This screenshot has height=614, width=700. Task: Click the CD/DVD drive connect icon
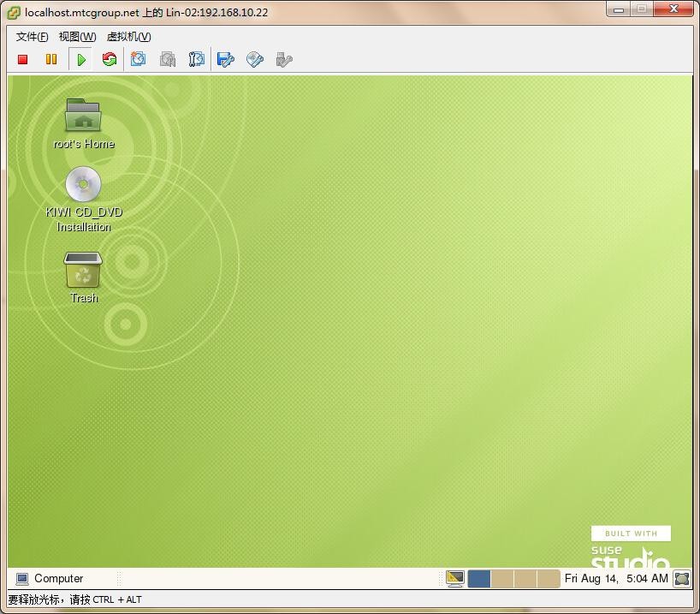[x=255, y=59]
